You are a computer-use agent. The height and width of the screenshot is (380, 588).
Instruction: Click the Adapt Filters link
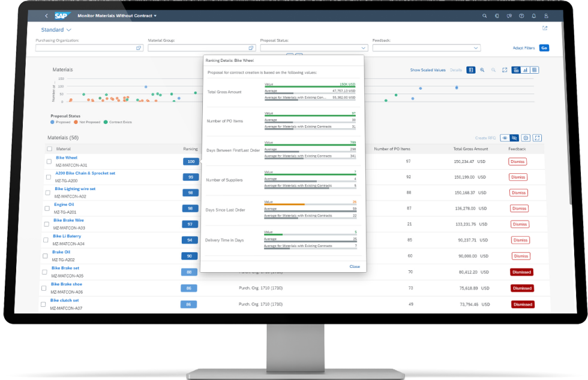(x=523, y=48)
